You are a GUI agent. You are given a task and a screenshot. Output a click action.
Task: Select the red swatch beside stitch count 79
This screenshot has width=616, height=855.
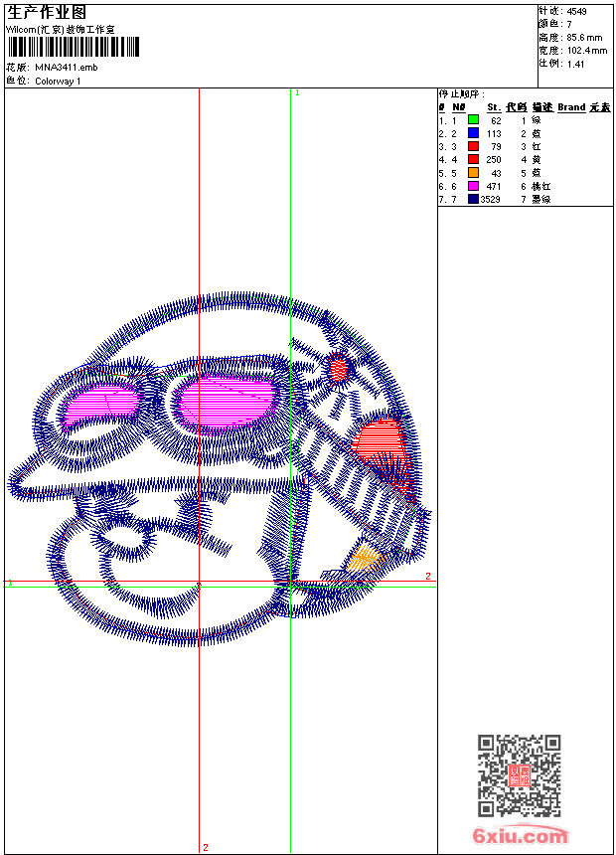click(473, 146)
